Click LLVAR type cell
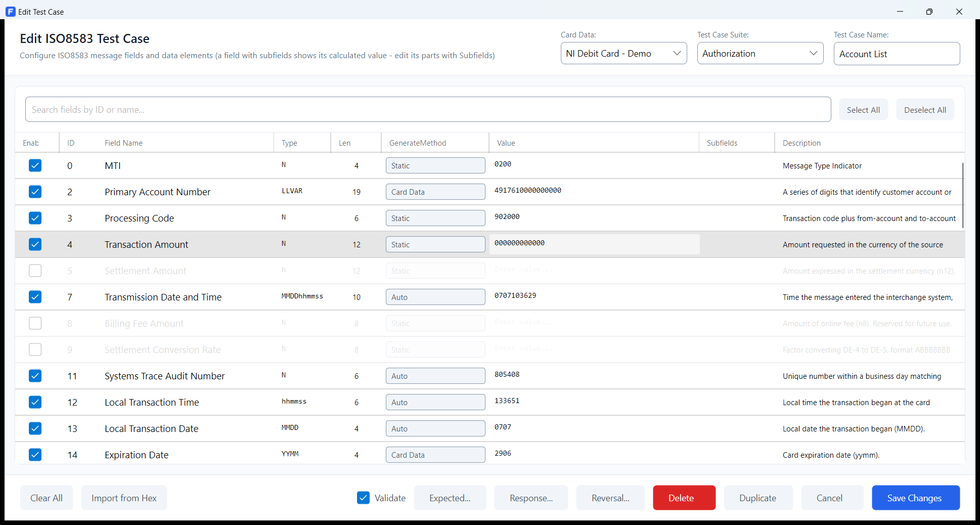 coord(292,191)
